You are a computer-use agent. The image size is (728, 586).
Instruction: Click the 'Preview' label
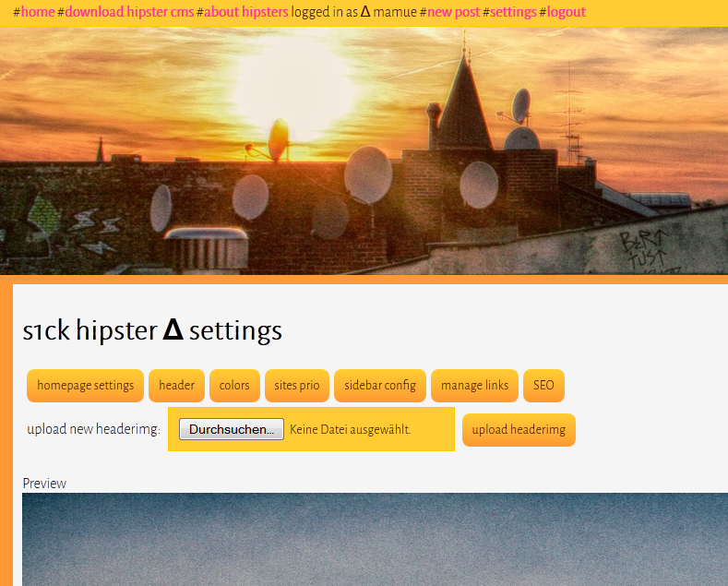click(44, 484)
